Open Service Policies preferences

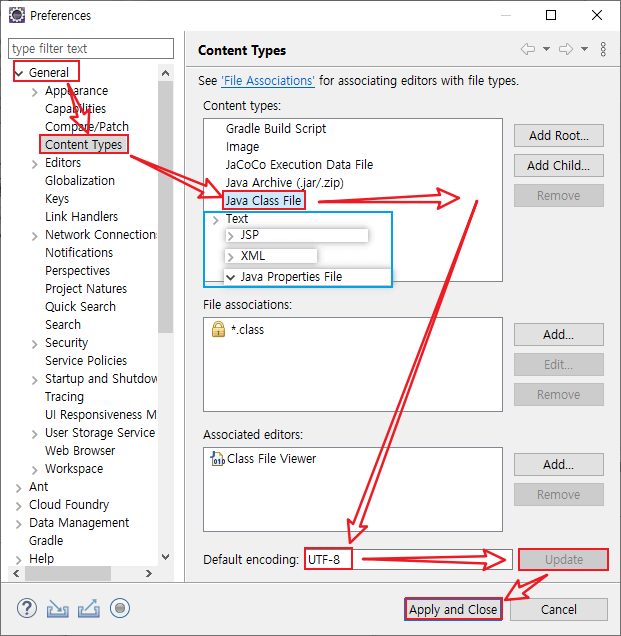[x=86, y=361]
